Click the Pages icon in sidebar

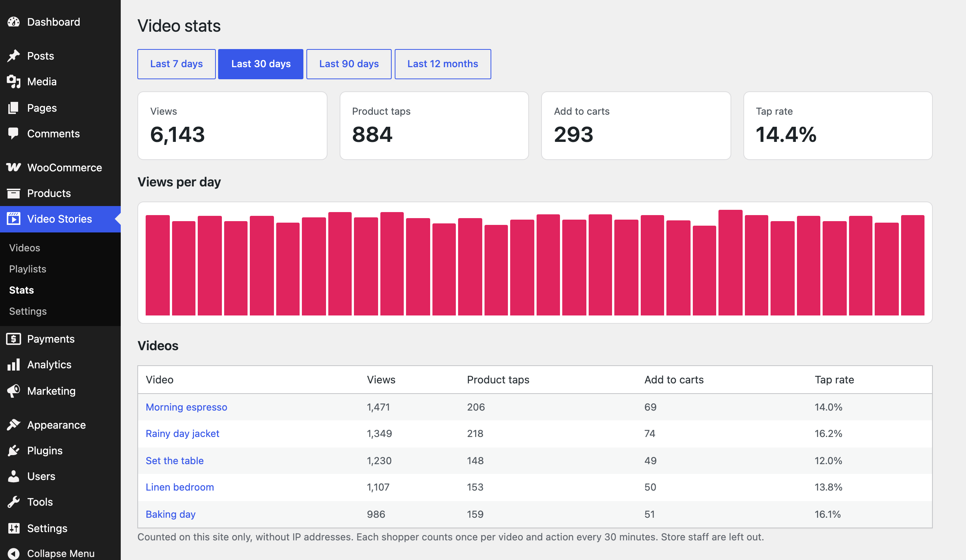14,108
